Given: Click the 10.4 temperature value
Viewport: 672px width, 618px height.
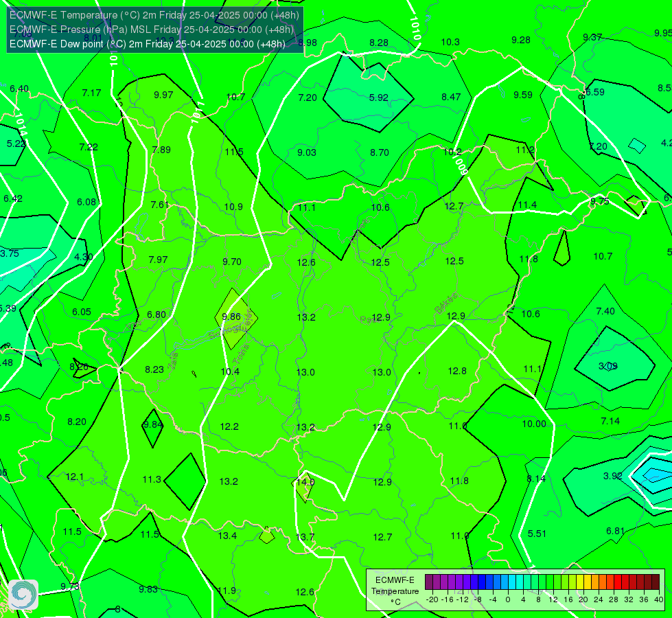Looking at the screenshot, I should pyautogui.click(x=230, y=371).
